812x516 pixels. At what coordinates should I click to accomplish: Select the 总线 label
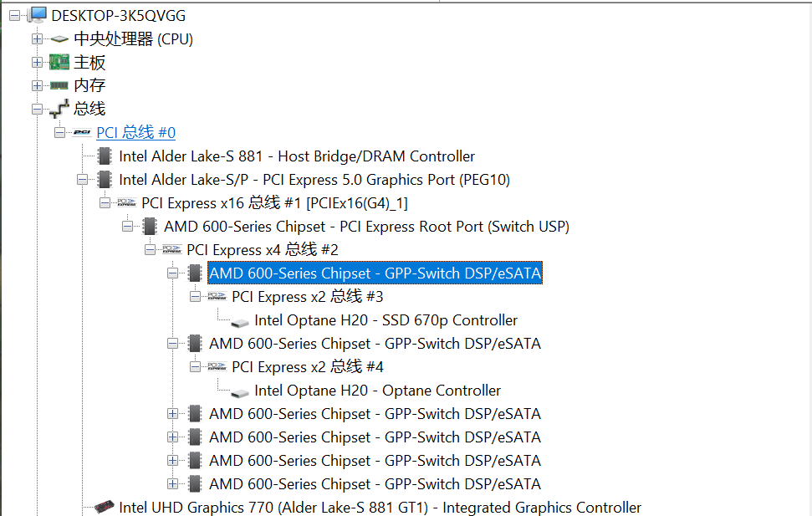point(89,109)
